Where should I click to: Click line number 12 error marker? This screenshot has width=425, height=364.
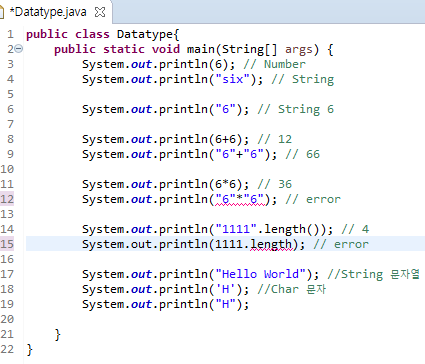7,199
